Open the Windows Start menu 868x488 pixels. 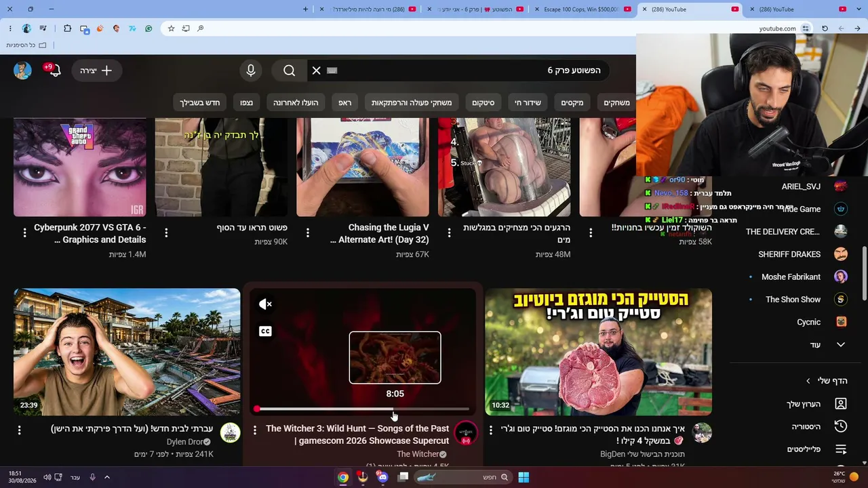(524, 477)
